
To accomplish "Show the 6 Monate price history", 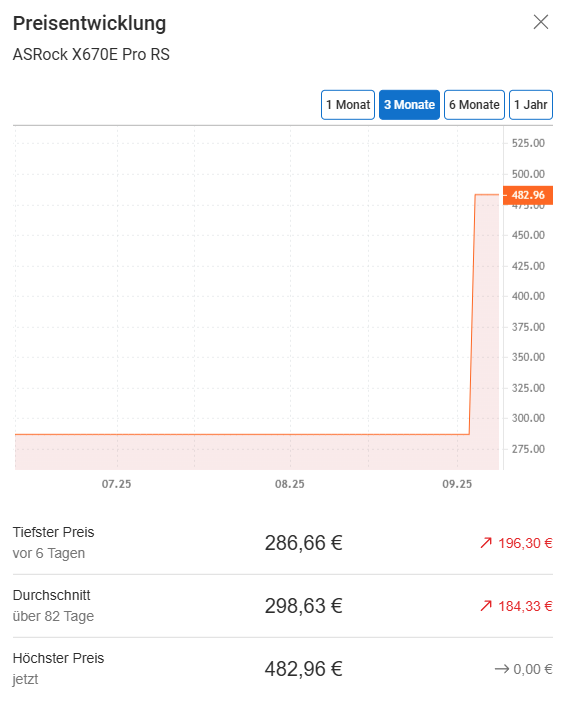I will click(x=474, y=105).
